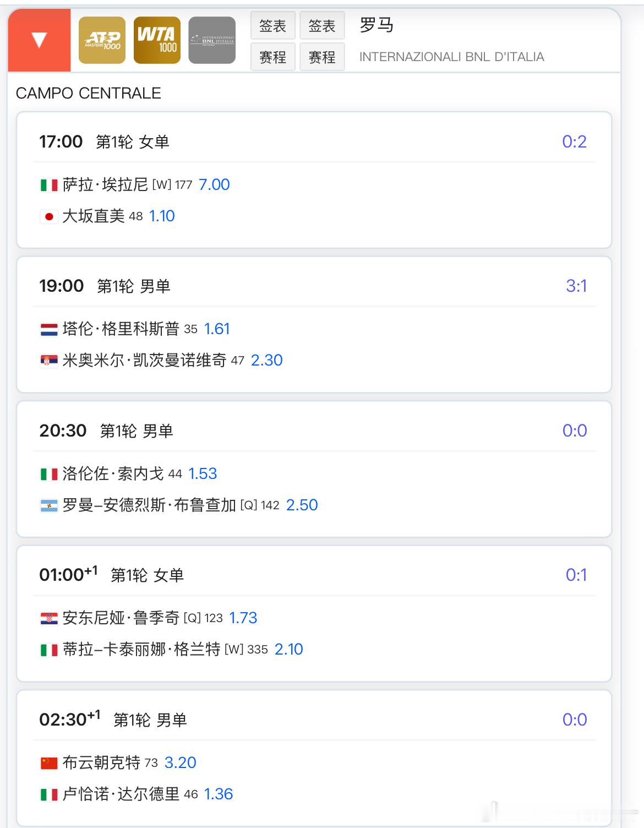The width and height of the screenshot is (644, 828).
Task: Click the Argentina flag beside 罗曼–安德烈斯·布鲁查加
Action: [x=49, y=505]
